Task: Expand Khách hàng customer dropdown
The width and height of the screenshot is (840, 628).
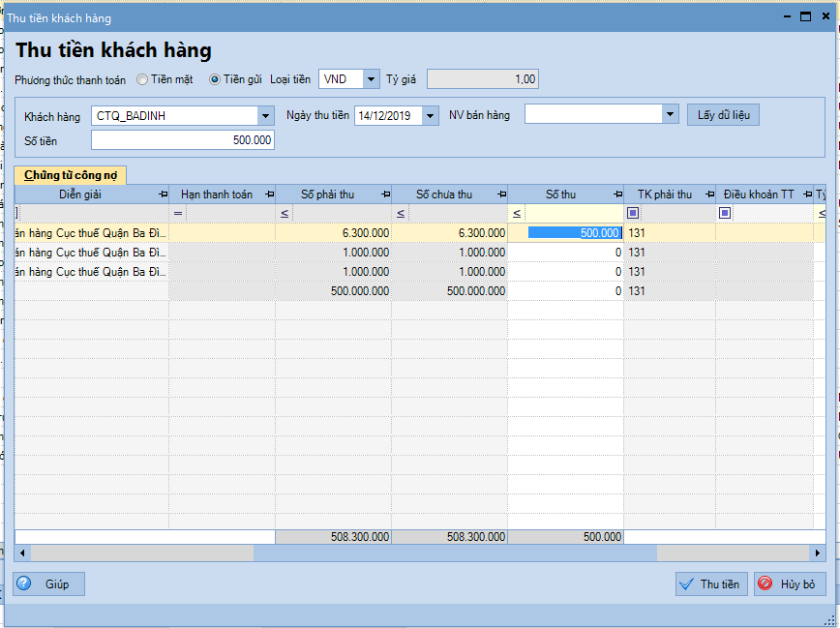Action: (x=265, y=116)
